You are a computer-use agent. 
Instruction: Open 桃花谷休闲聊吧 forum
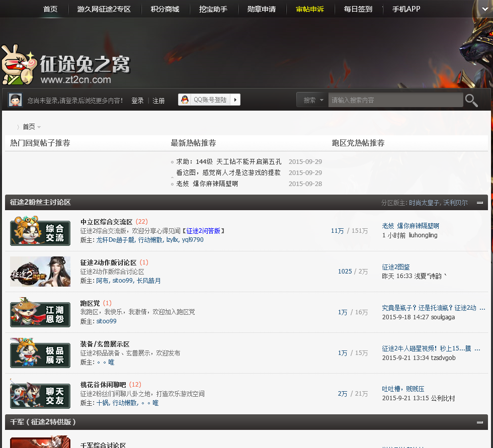[x=103, y=385]
